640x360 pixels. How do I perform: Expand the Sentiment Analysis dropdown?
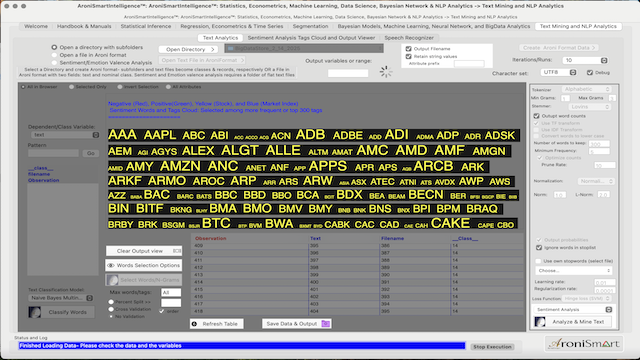573,309
